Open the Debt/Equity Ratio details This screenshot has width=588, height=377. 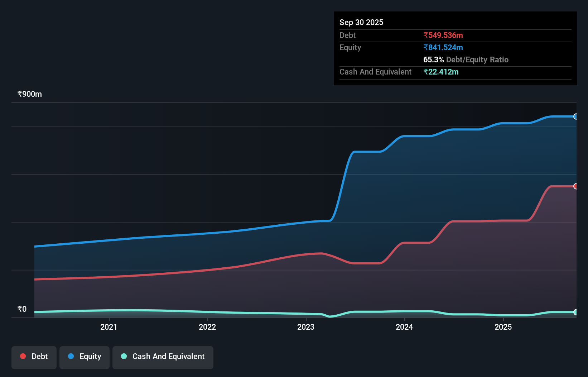(466, 59)
